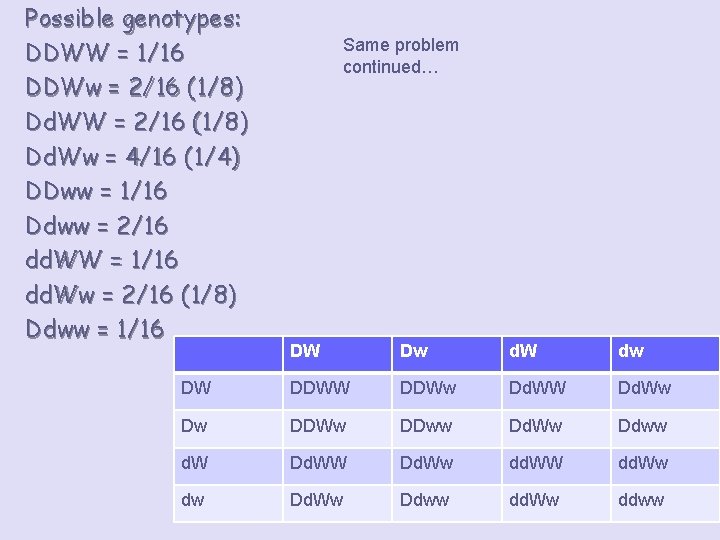This screenshot has width=720, height=540.
Task: Select the "Same problem continued…" text box
Action: pos(400,56)
